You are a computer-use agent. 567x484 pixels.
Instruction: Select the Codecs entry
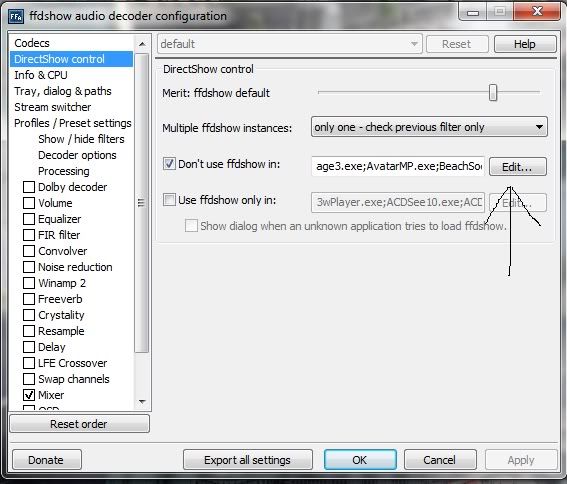[x=32, y=43]
